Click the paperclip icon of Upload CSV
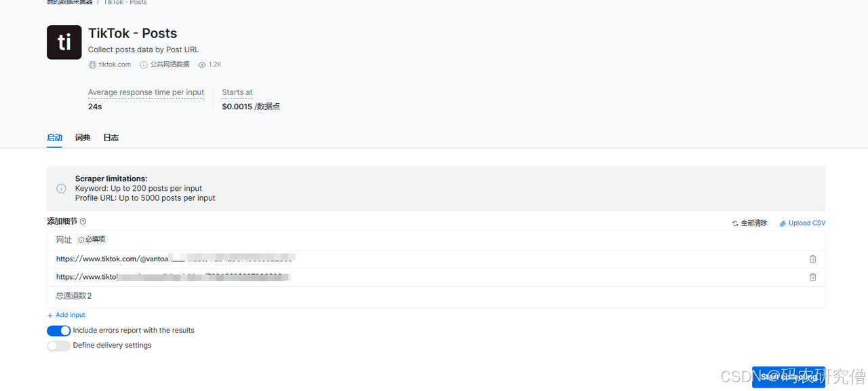Image resolution: width=868 pixels, height=391 pixels. [783, 223]
